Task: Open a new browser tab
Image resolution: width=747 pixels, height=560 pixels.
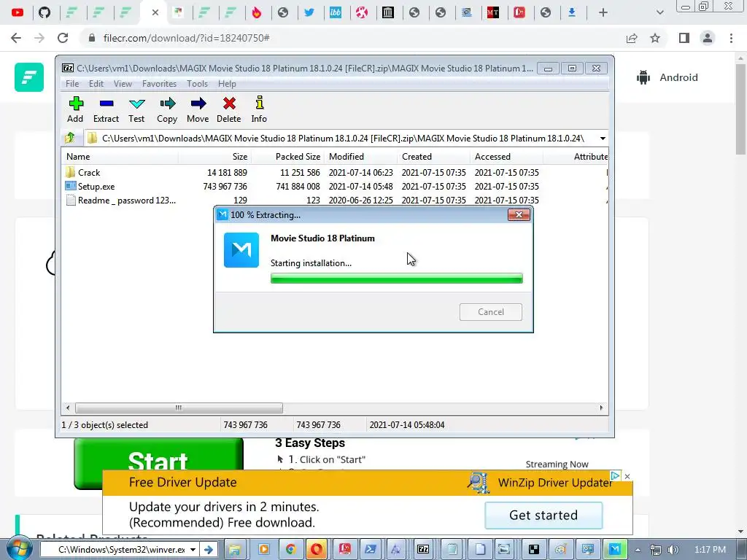Action: (603, 13)
